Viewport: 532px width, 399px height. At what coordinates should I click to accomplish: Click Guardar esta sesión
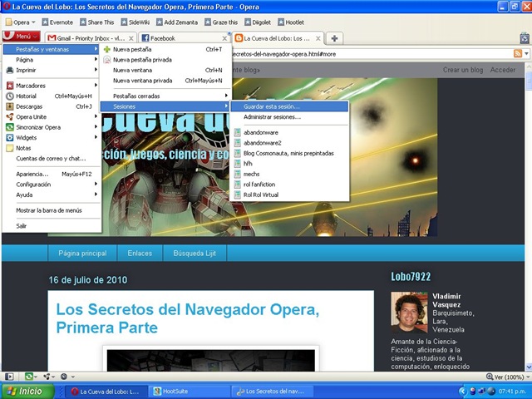point(289,106)
